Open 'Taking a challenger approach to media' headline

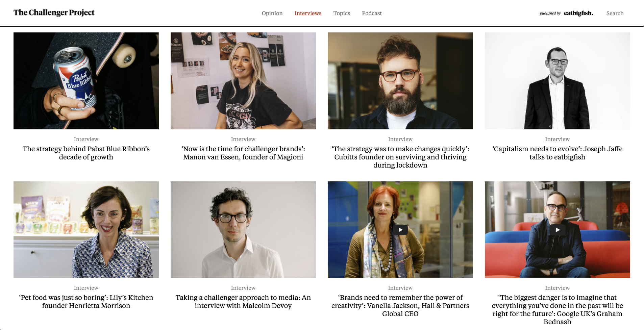point(243,302)
